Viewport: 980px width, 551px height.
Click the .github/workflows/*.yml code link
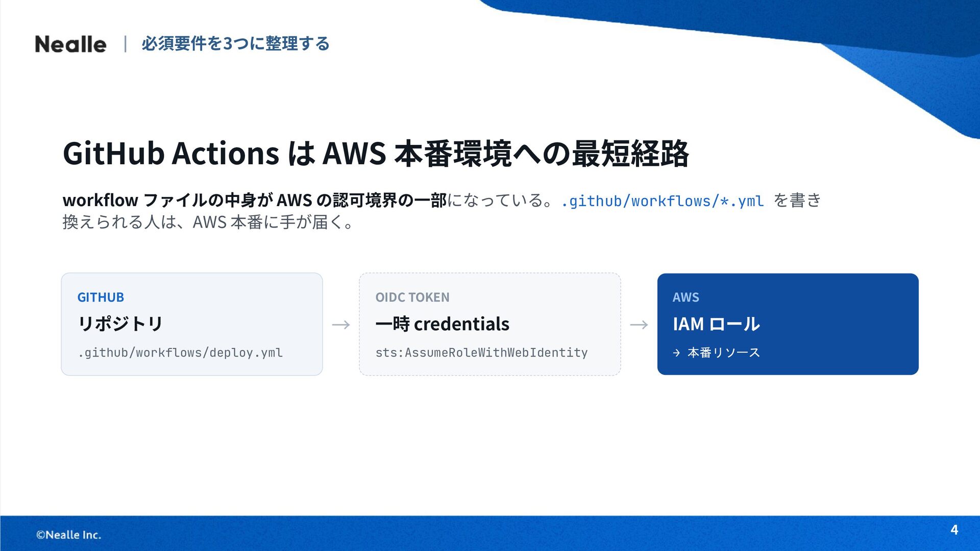click(662, 201)
